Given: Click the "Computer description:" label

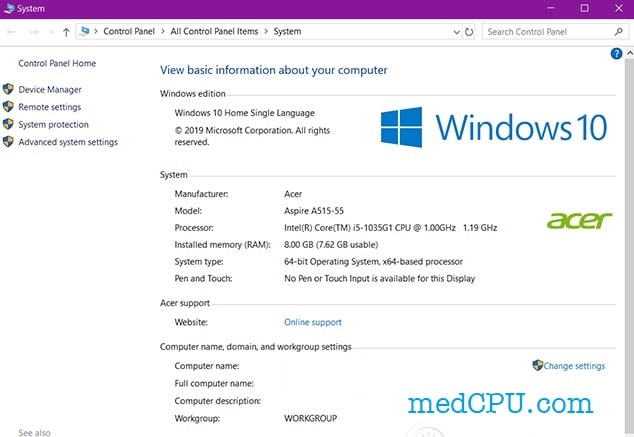Looking at the screenshot, I should point(218,401).
